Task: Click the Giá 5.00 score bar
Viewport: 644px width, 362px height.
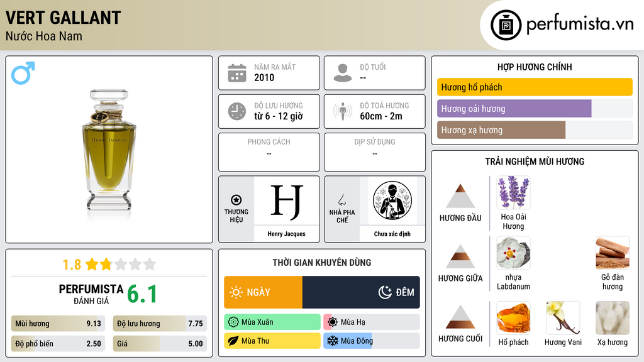Action: 160,344
